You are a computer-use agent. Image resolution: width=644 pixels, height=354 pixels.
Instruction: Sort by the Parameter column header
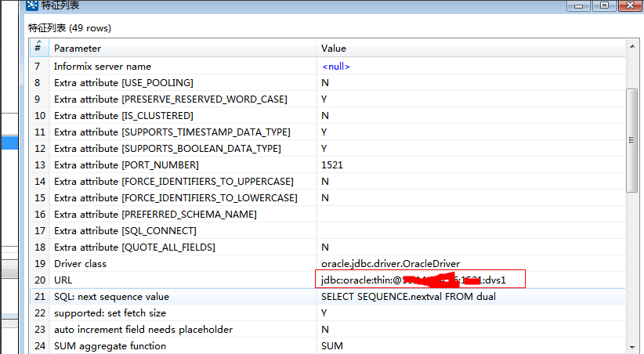[x=183, y=48]
